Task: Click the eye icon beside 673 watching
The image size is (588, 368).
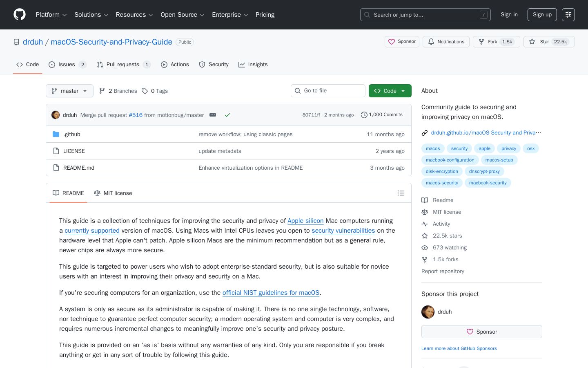Action: pos(425,247)
